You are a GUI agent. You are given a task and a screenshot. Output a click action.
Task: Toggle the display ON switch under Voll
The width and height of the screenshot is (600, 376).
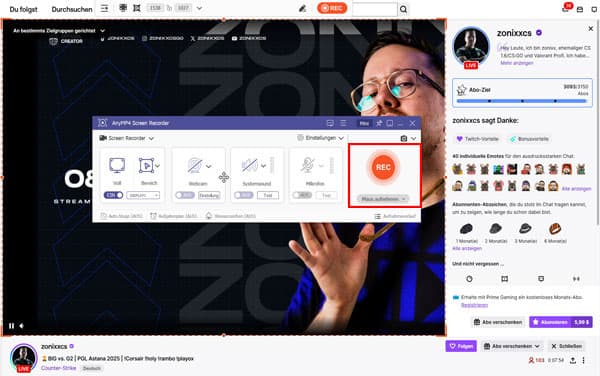pos(113,195)
